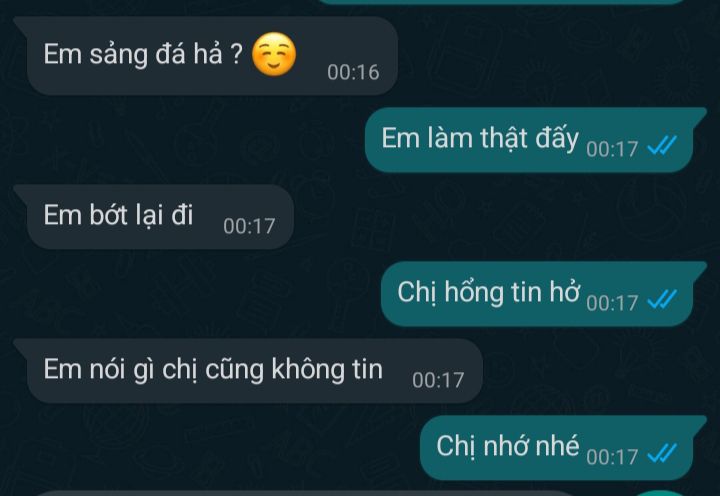Viewport: 720px width, 496px height.
Task: Click timestamp on 'Em nói gì chị cũng không tin'
Action: 438,380
